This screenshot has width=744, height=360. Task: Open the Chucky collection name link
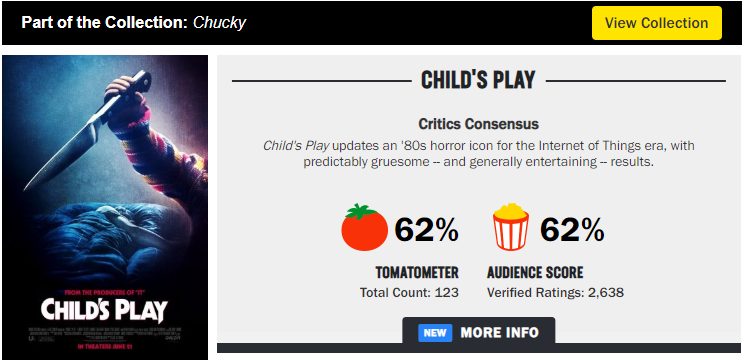[x=219, y=22]
